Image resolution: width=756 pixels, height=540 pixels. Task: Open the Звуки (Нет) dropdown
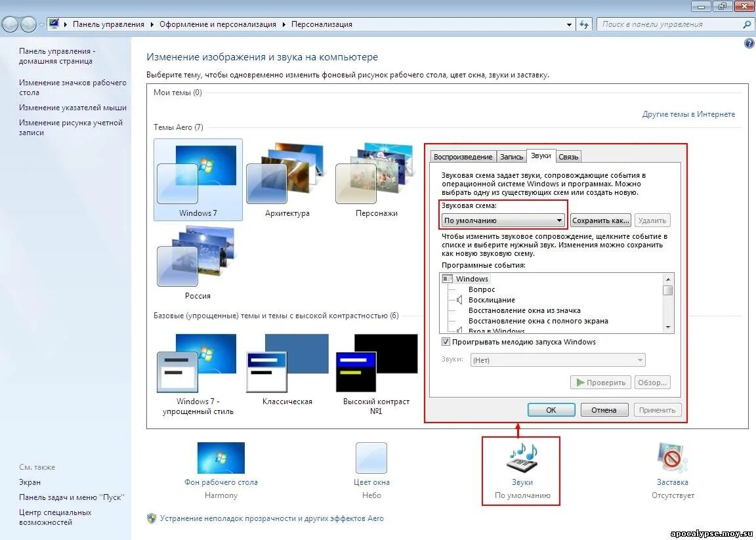(557, 360)
